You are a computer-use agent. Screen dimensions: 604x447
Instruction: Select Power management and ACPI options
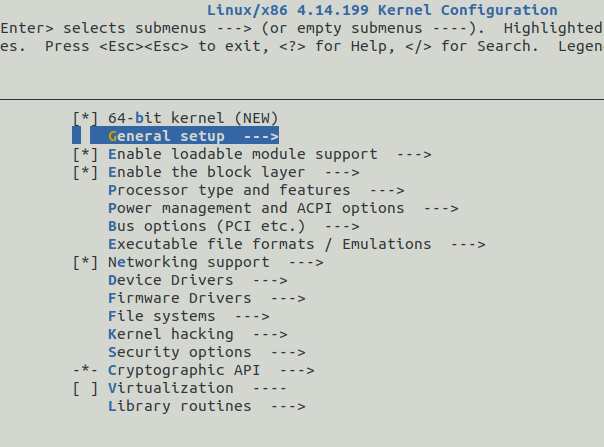tap(283, 208)
